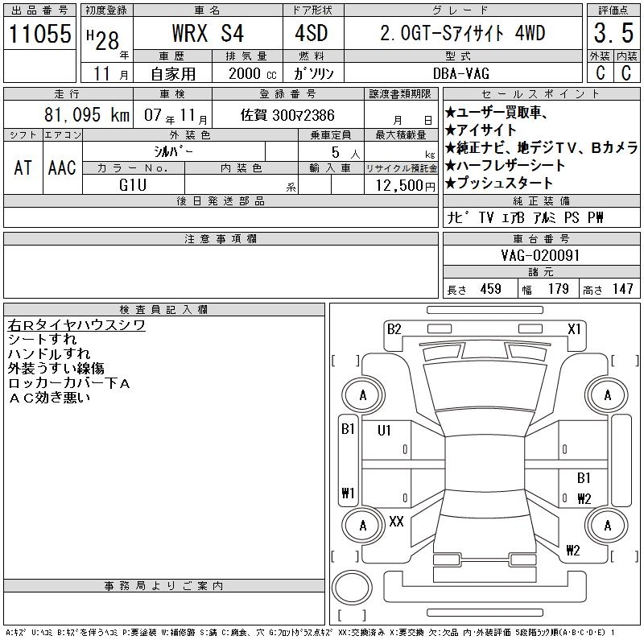Select the X1 damage mark on diagram
This screenshot has height=644, width=644.
point(575,328)
